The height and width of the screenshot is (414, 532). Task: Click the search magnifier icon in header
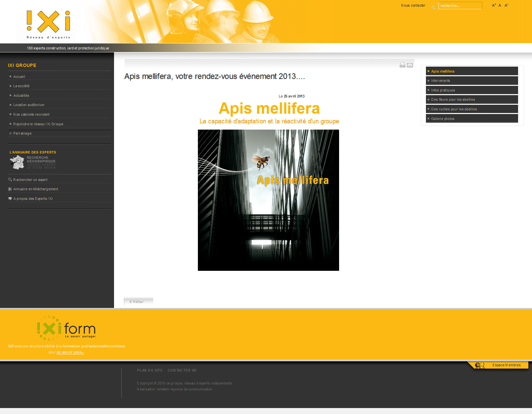[433, 7]
